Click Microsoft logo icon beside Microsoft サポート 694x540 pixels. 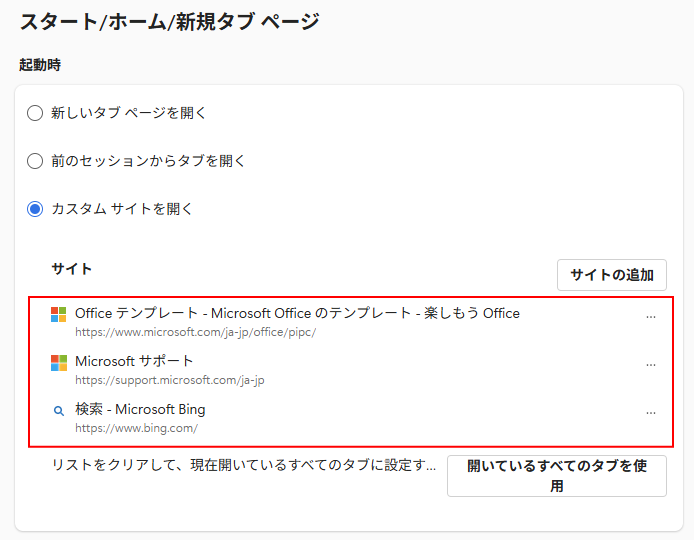pos(58,363)
